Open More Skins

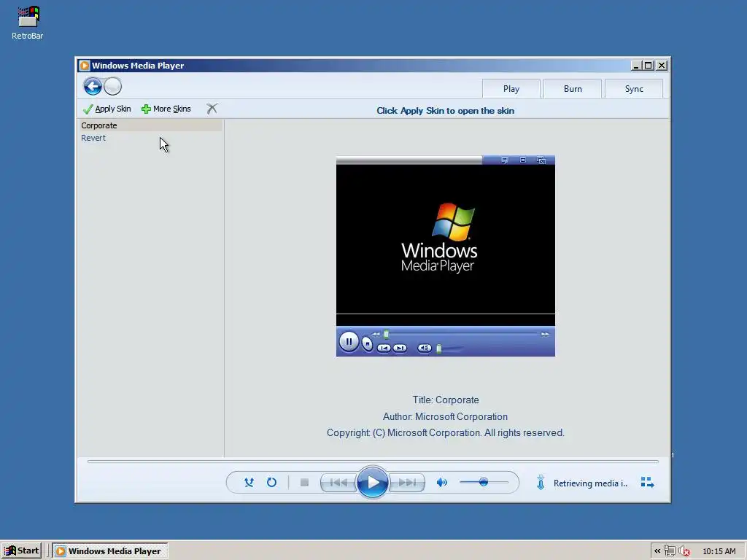[x=166, y=109]
